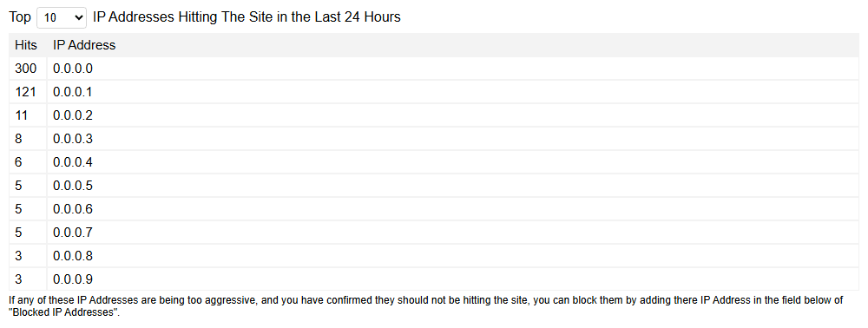Click the Blocked IP Addresses instruction text
Viewport: 868px width, 328px height.
tap(426, 306)
